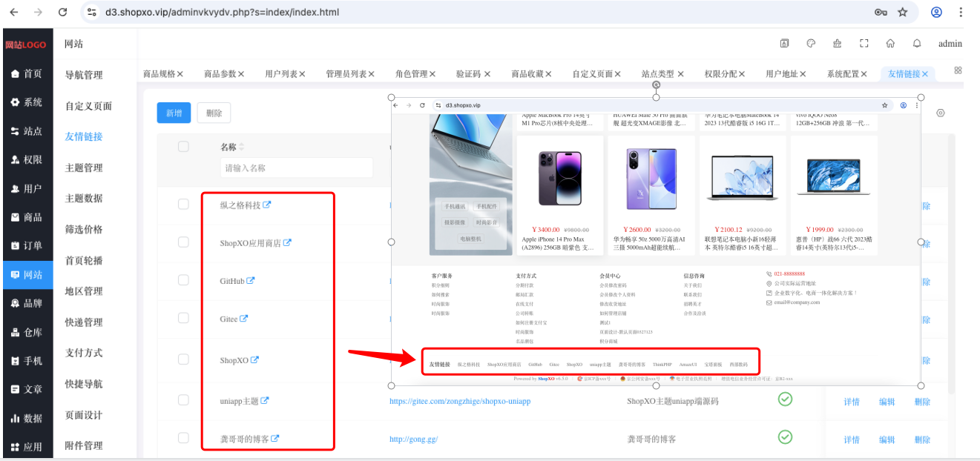Click 编辑 in the uniapp主题 row
This screenshot has width=980, height=461.
tap(887, 402)
